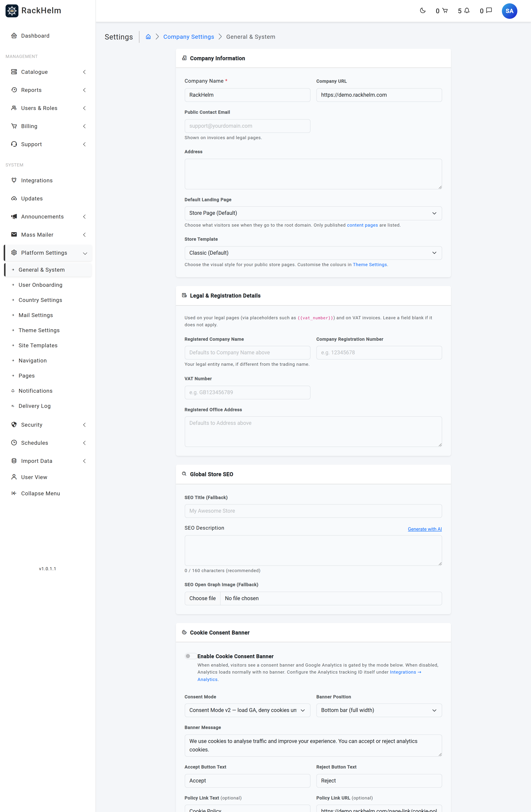Open Country Settings submenu item
This screenshot has width=531, height=812.
tap(48, 300)
